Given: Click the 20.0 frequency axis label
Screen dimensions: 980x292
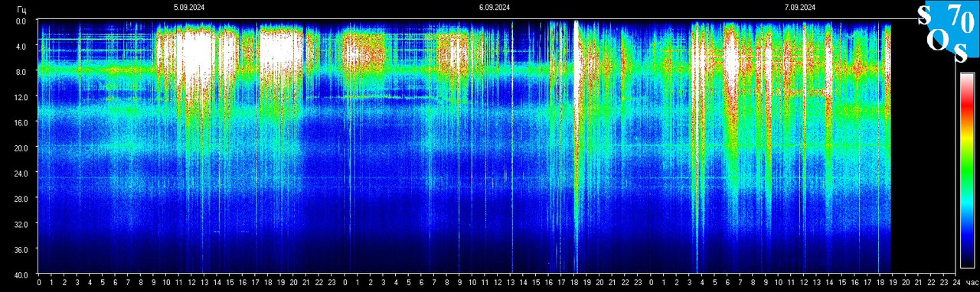Looking at the screenshot, I should click(21, 148).
